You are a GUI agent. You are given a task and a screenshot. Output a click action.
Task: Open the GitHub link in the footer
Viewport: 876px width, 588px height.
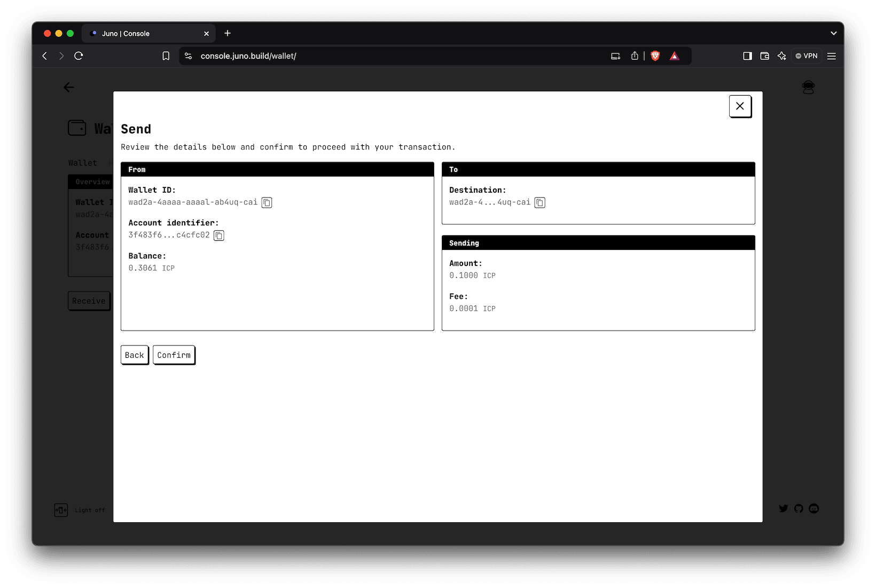pyautogui.click(x=799, y=508)
